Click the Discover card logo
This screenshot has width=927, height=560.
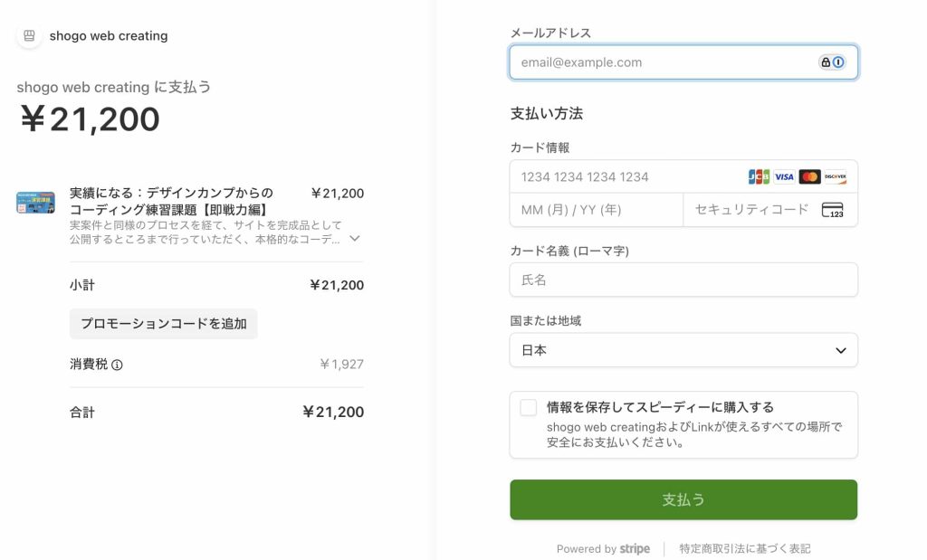click(x=835, y=176)
